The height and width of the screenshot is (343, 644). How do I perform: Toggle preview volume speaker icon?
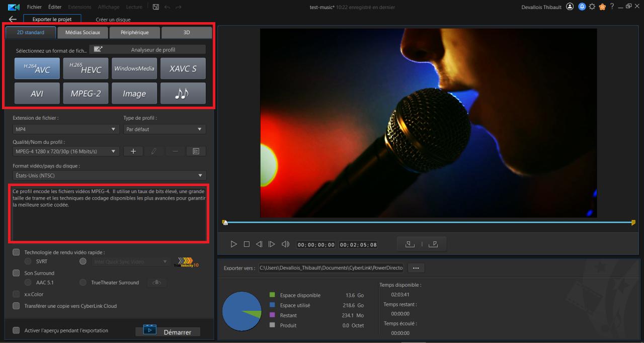285,244
